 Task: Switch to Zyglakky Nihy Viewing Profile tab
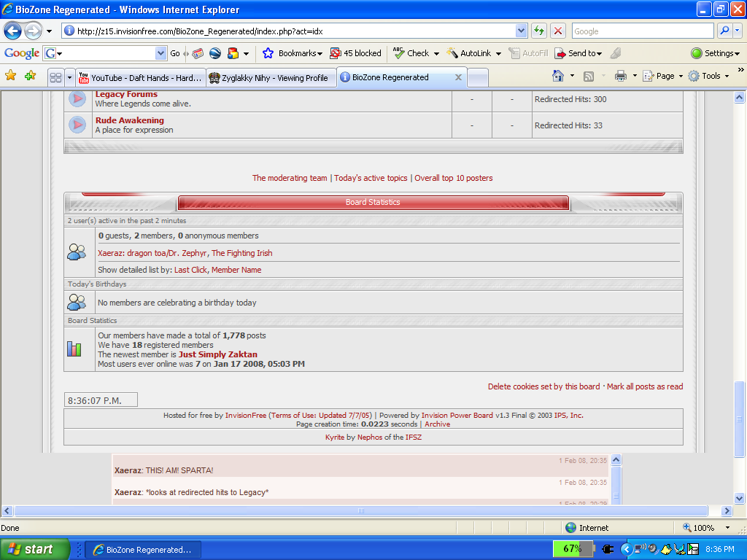271,77
